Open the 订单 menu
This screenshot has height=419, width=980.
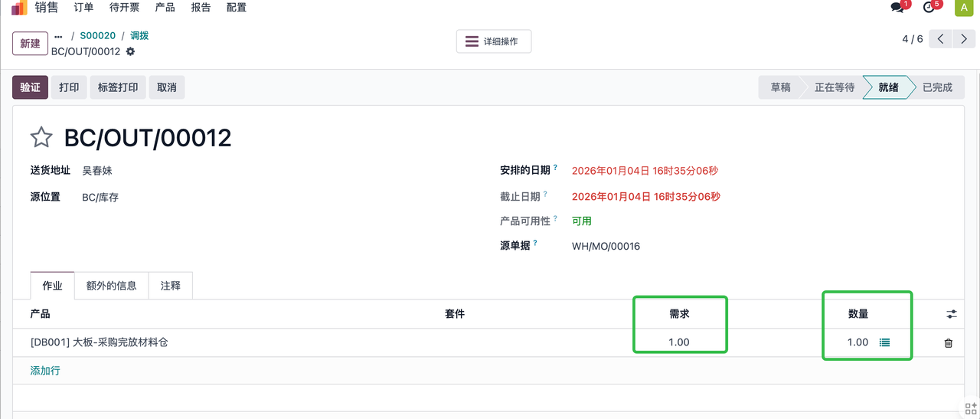83,8
